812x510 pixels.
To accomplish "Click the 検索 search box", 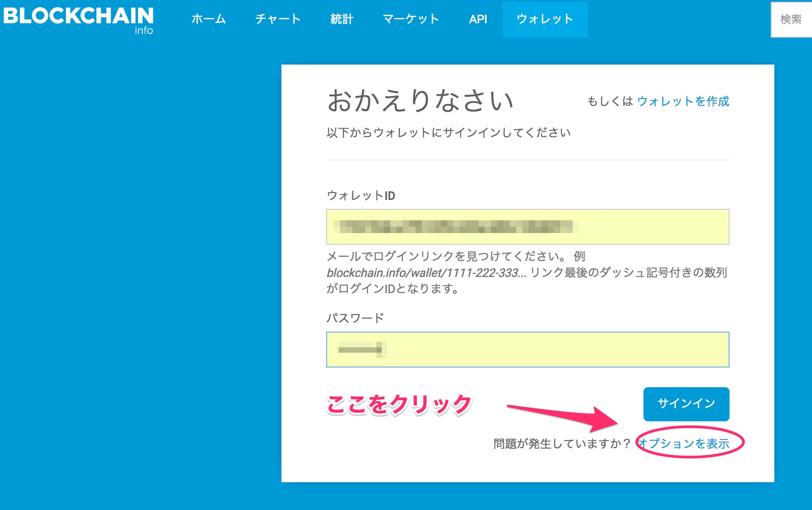I will click(x=791, y=19).
